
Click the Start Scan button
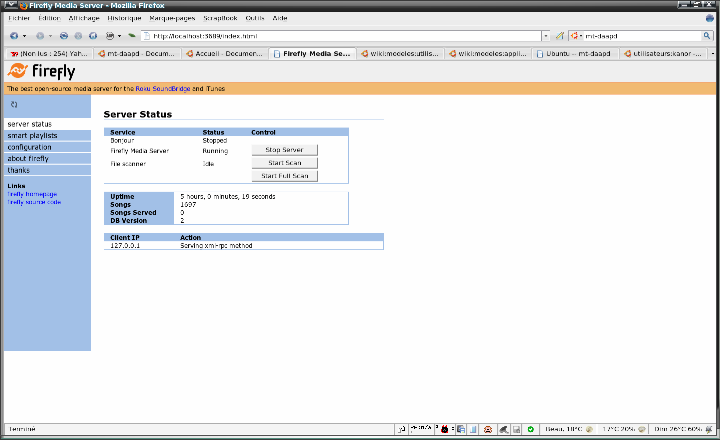[284, 163]
